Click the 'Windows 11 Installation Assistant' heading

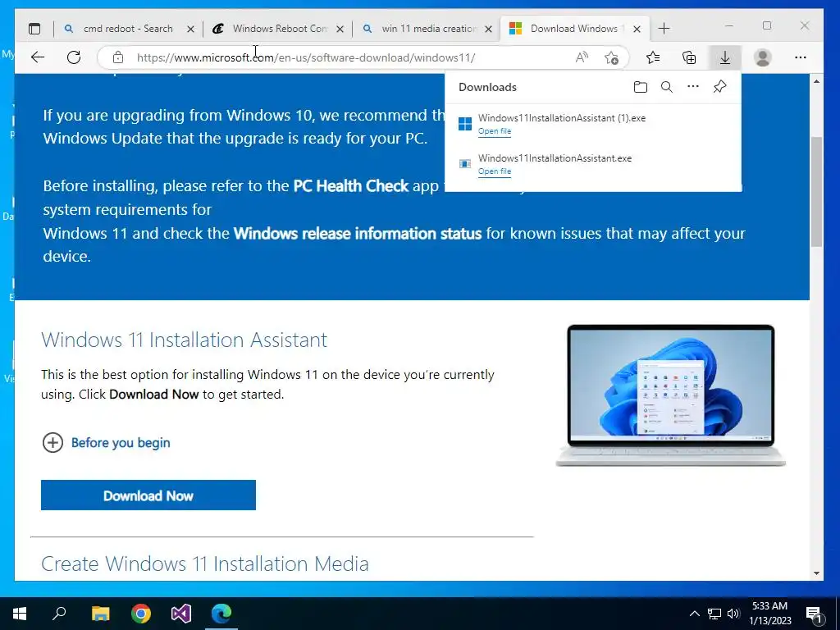point(185,340)
